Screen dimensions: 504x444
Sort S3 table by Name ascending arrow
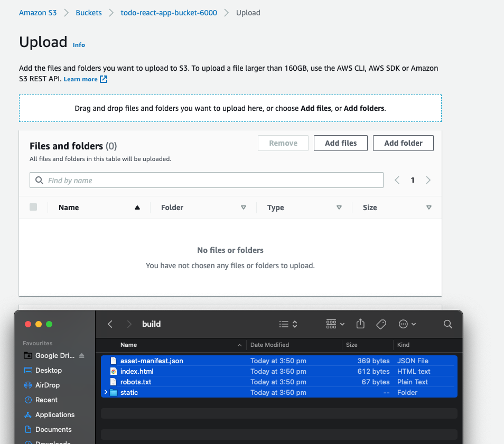click(x=137, y=207)
